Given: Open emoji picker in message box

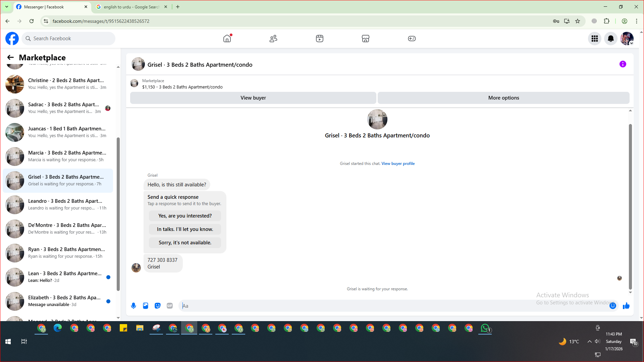Looking at the screenshot, I should pyautogui.click(x=612, y=306).
